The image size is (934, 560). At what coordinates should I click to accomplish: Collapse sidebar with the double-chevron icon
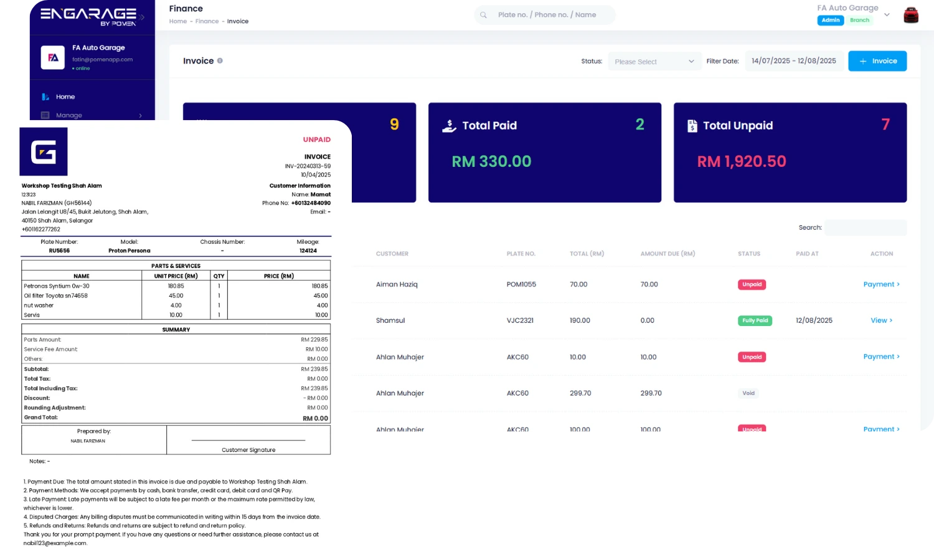[143, 17]
